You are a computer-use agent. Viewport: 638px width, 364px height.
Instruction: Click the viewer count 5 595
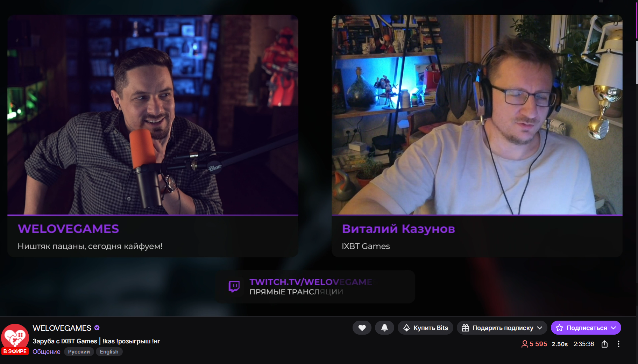534,344
